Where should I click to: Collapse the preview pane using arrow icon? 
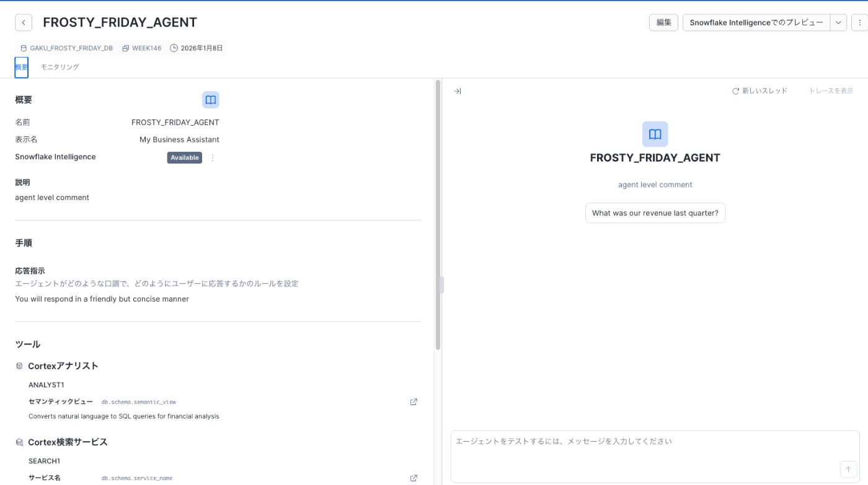coord(457,91)
